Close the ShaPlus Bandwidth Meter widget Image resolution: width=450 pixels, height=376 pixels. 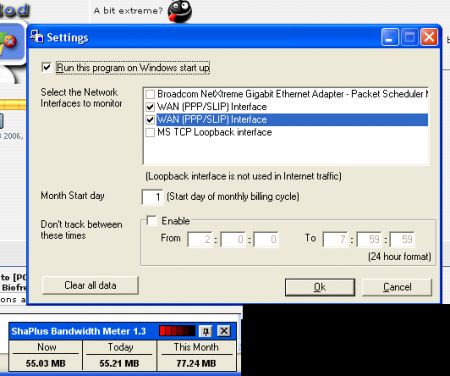224,331
